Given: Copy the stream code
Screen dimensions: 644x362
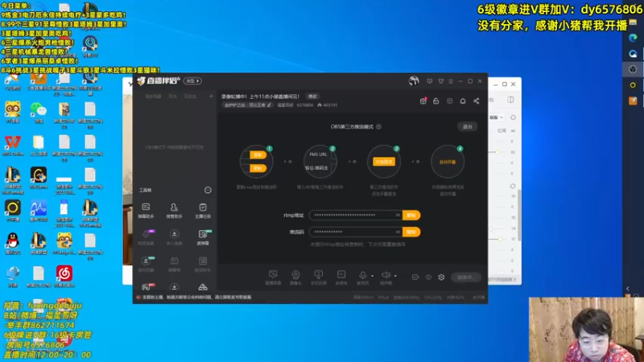Looking at the screenshot, I should point(411,232).
